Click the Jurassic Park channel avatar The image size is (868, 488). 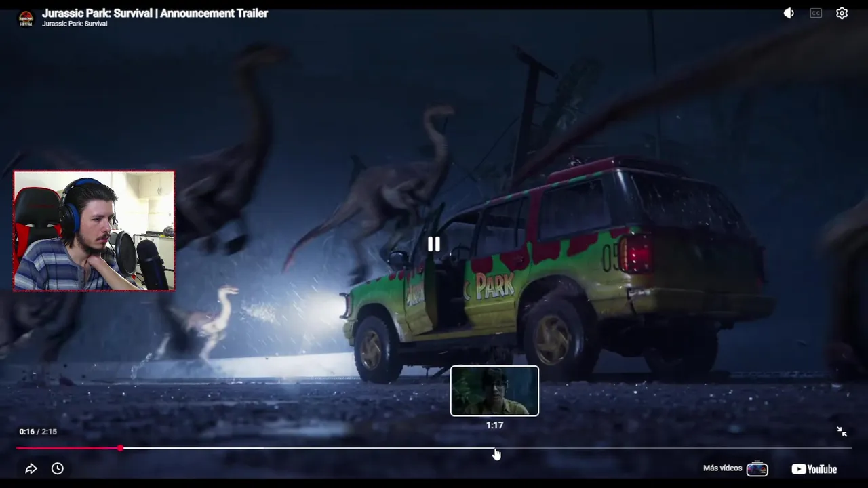pos(26,18)
